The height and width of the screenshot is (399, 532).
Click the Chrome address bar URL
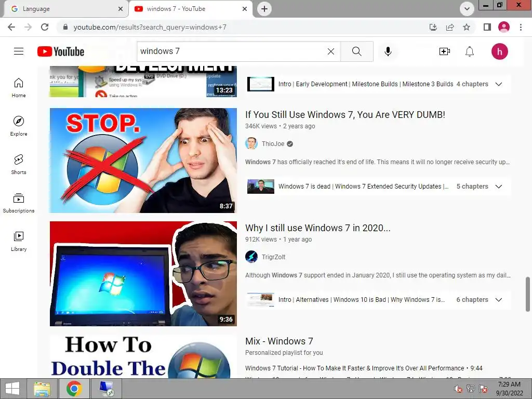pyautogui.click(x=150, y=27)
